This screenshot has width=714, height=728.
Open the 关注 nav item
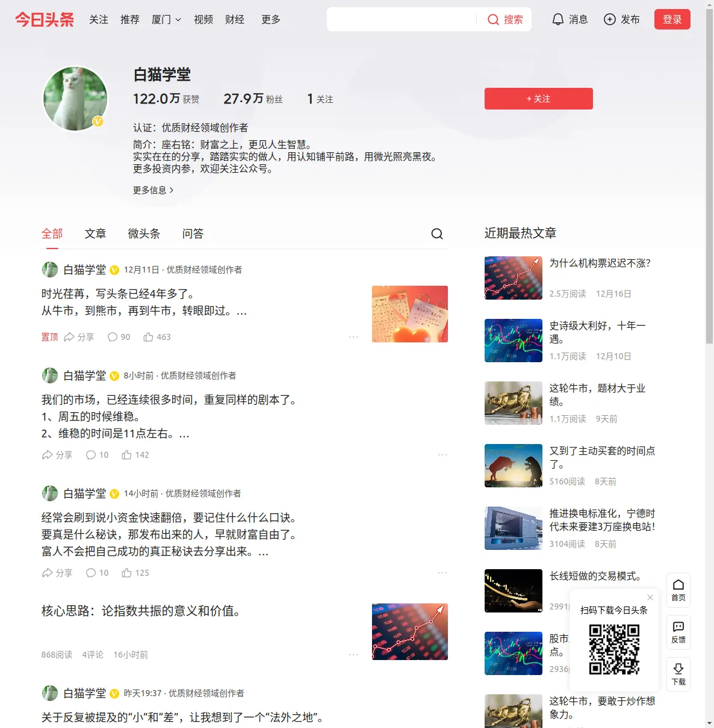click(99, 19)
